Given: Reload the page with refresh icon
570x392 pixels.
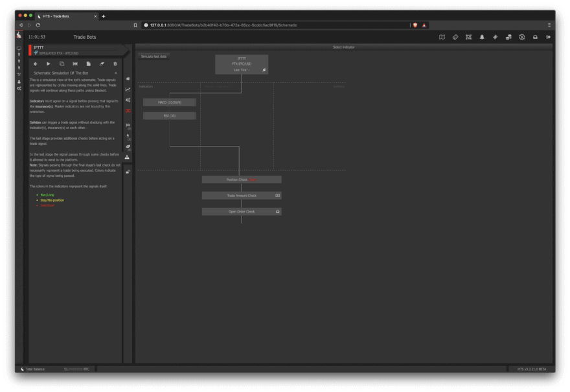Looking at the screenshot, I should (x=38, y=25).
